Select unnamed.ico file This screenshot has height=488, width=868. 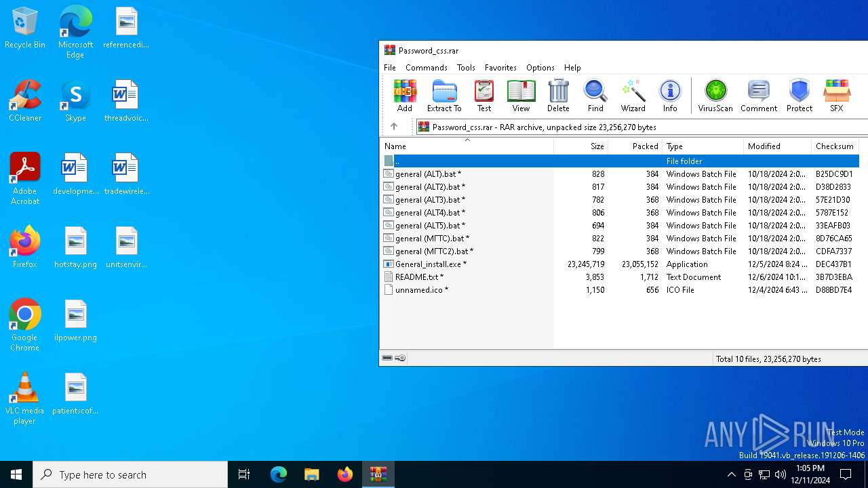[x=620, y=290]
